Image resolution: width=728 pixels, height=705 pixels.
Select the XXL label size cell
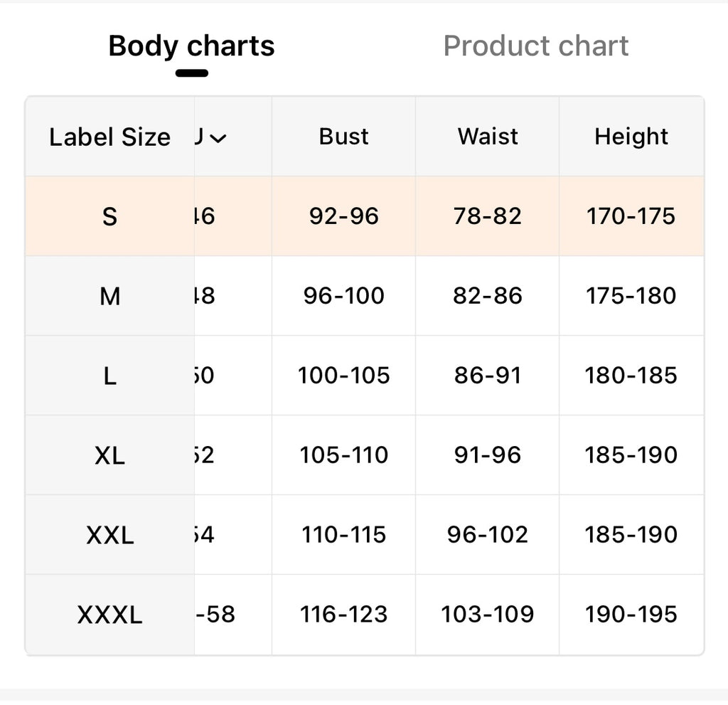[x=109, y=535]
